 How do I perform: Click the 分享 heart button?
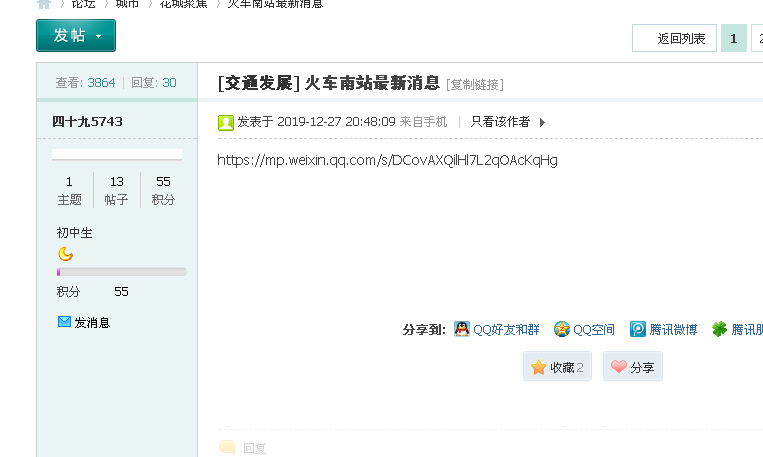point(632,367)
